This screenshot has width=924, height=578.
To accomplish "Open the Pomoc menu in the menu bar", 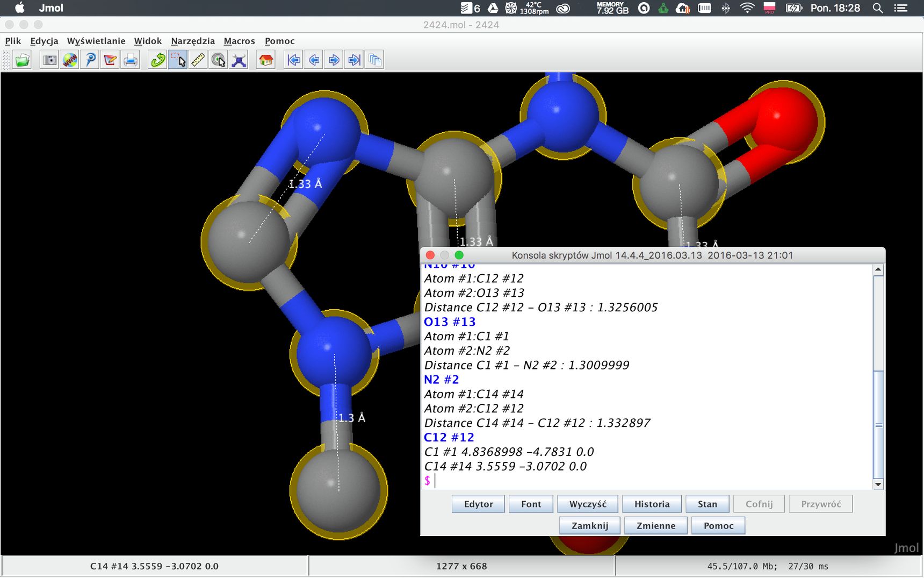I will click(279, 41).
